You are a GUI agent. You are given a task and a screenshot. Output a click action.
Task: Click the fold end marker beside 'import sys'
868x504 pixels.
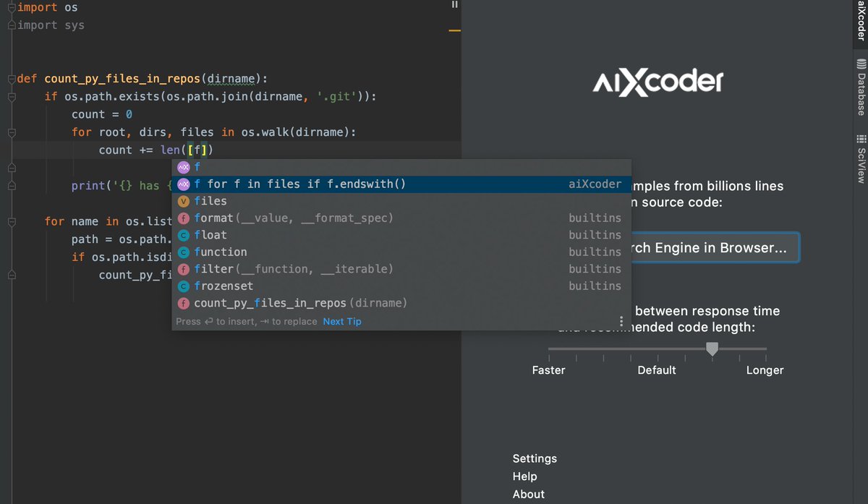tap(11, 25)
